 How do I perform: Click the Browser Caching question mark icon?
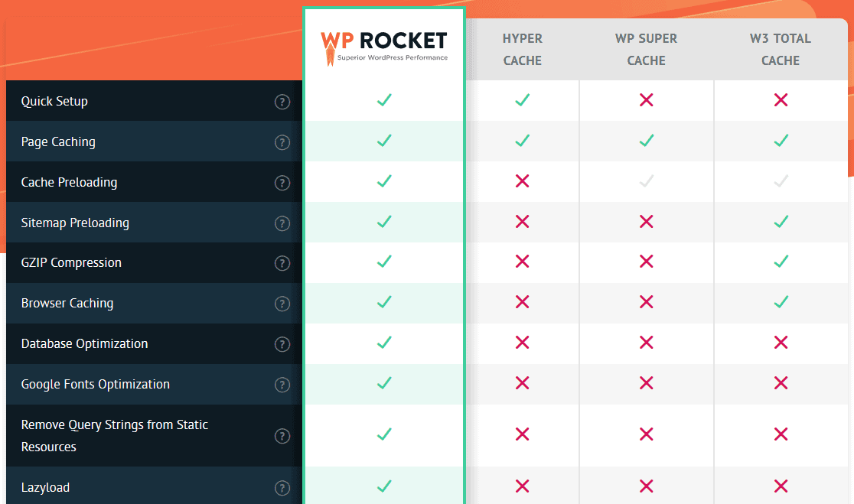click(x=282, y=304)
